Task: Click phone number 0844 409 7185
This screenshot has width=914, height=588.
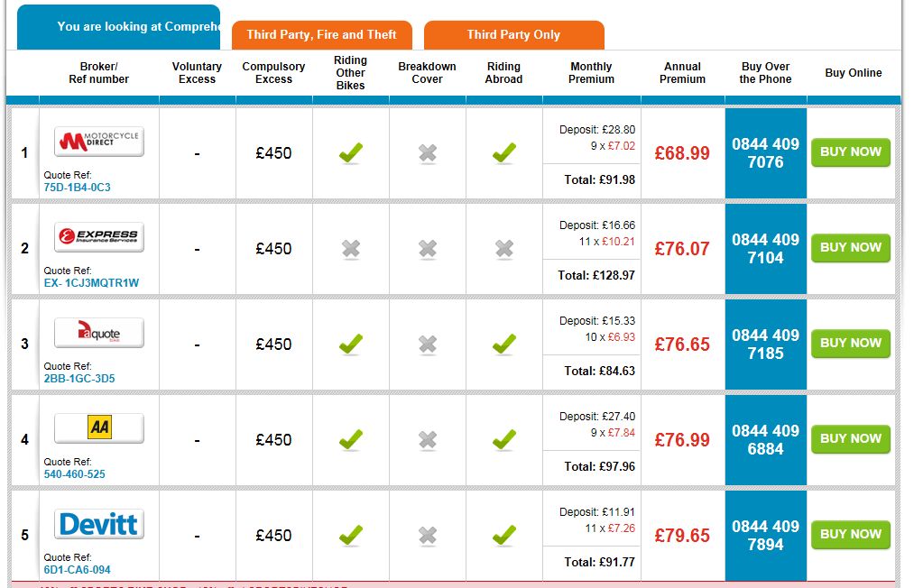Action: (765, 344)
